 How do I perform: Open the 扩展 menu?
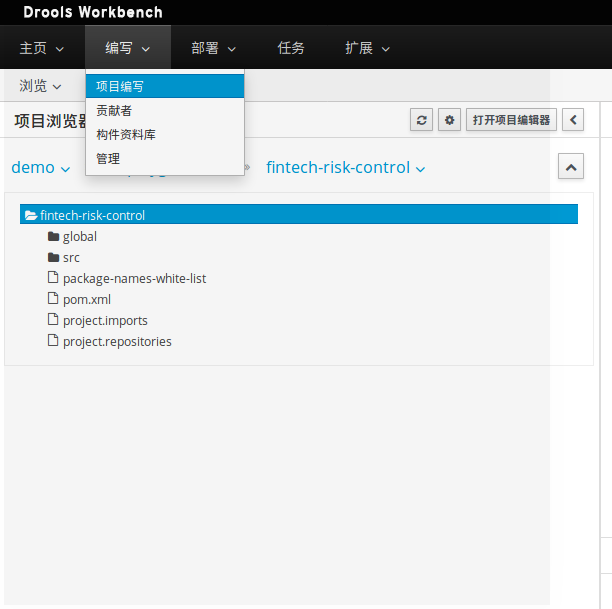click(367, 48)
